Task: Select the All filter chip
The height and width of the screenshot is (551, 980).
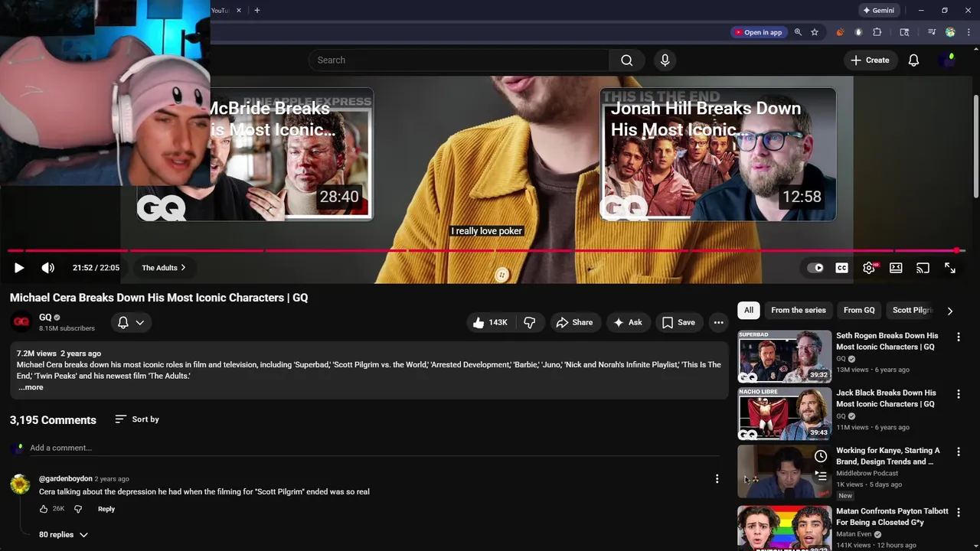Action: pyautogui.click(x=749, y=310)
